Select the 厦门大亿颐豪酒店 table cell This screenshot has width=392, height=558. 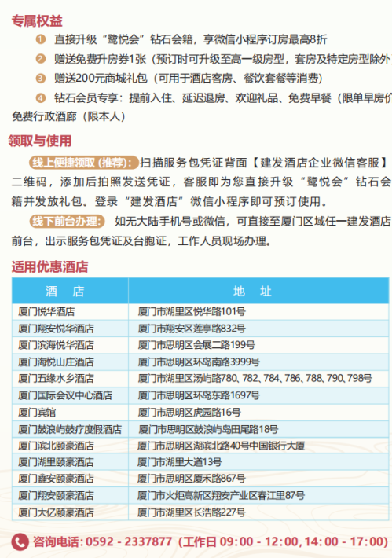70,512
